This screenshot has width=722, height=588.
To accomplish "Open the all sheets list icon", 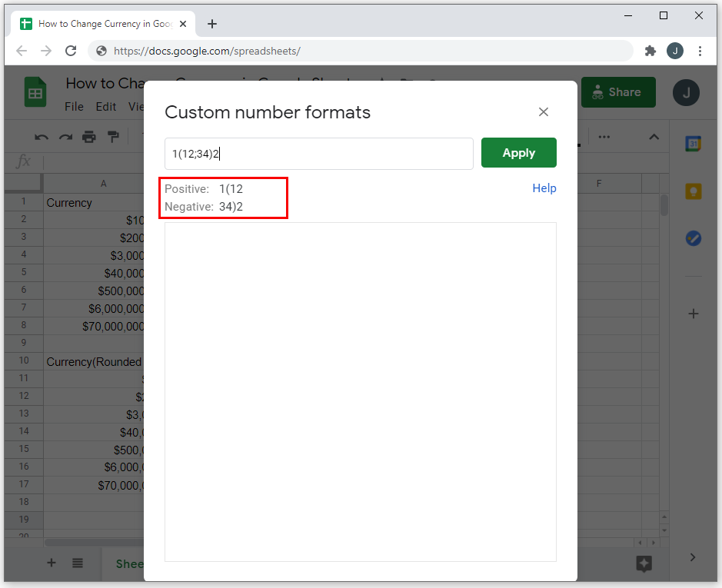I will click(78, 563).
